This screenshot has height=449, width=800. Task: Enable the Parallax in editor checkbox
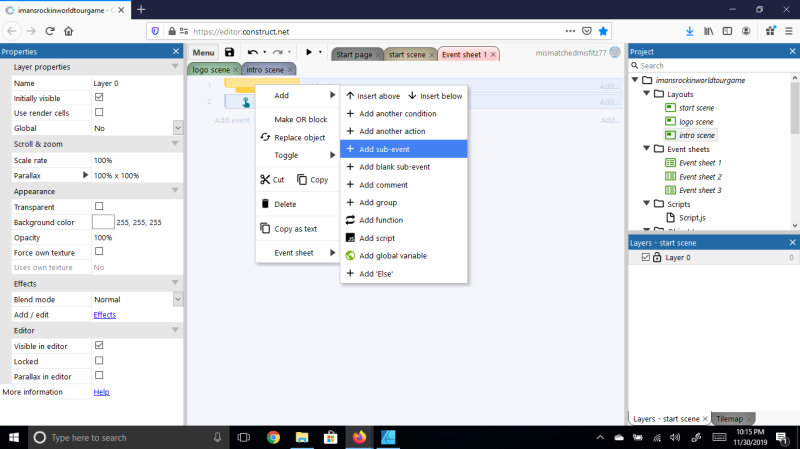click(x=99, y=375)
